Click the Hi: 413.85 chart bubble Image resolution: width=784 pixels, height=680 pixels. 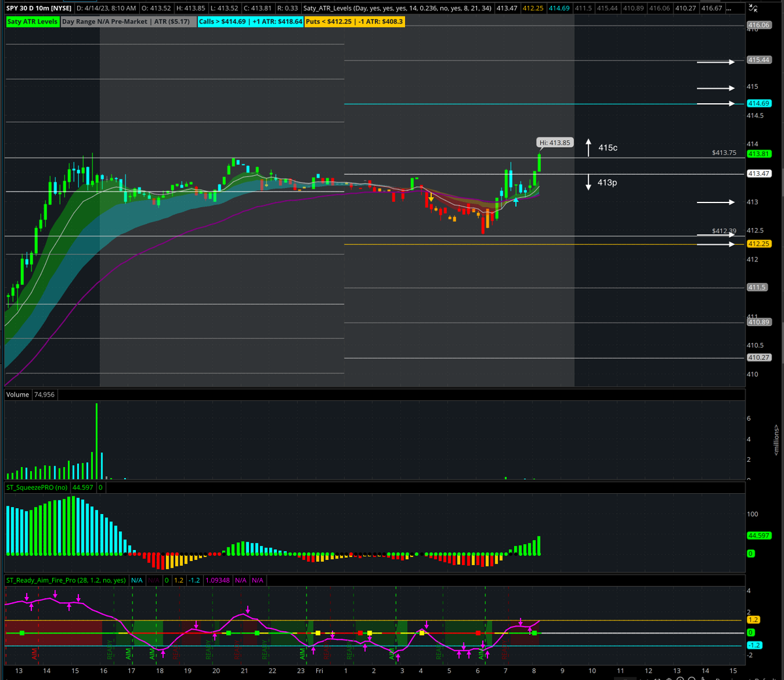[x=555, y=142]
